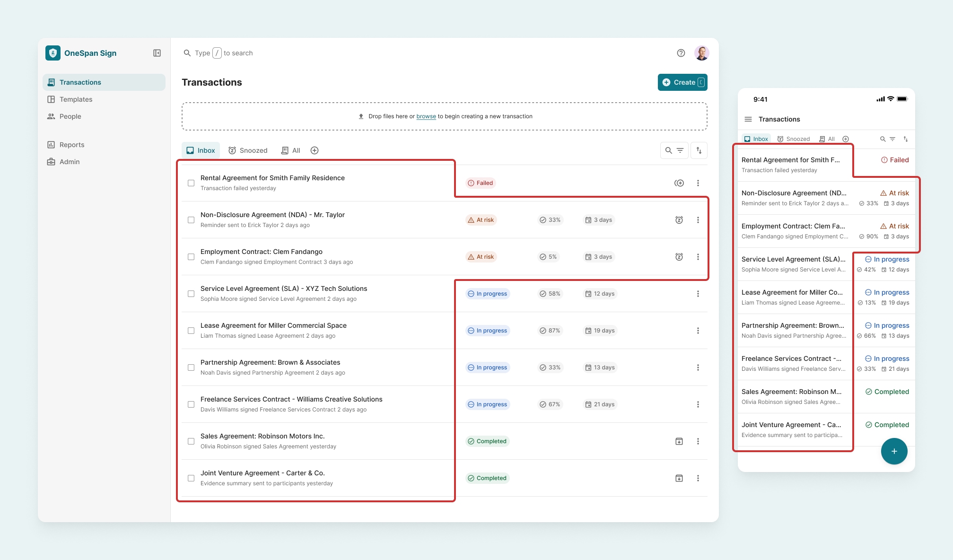Open the kebab menu for Service Level Agreement

click(x=699, y=294)
